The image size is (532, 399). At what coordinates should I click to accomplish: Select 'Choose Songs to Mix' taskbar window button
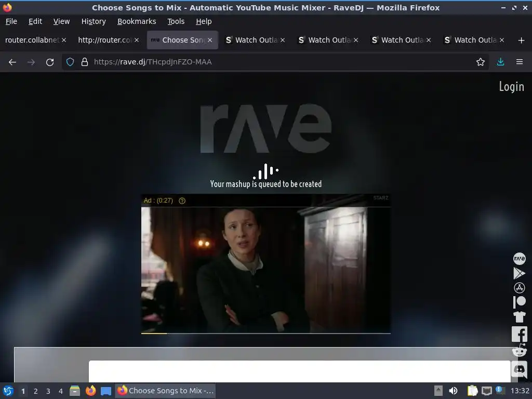coord(166,391)
